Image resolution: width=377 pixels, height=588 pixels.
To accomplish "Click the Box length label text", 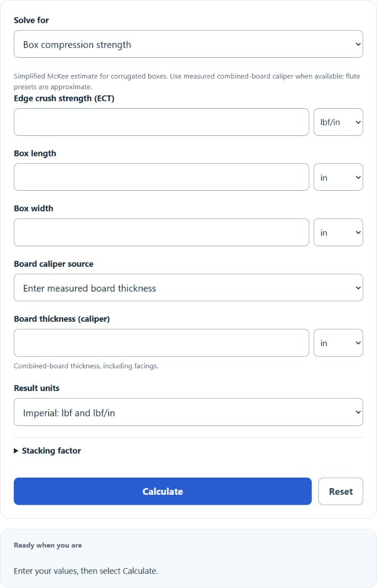I will click(x=35, y=153).
